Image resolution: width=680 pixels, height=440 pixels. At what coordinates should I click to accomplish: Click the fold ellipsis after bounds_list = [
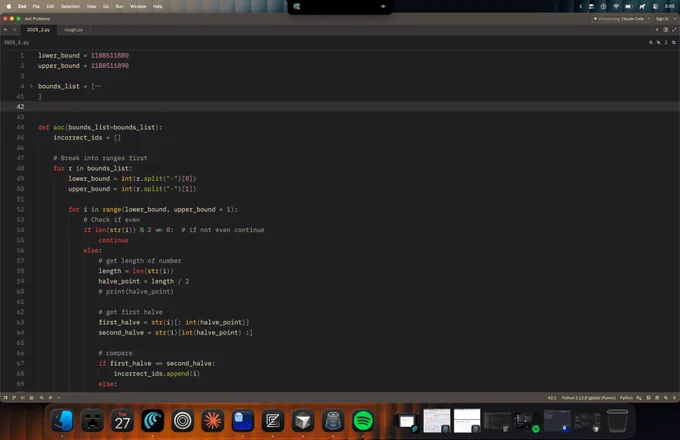(98, 86)
